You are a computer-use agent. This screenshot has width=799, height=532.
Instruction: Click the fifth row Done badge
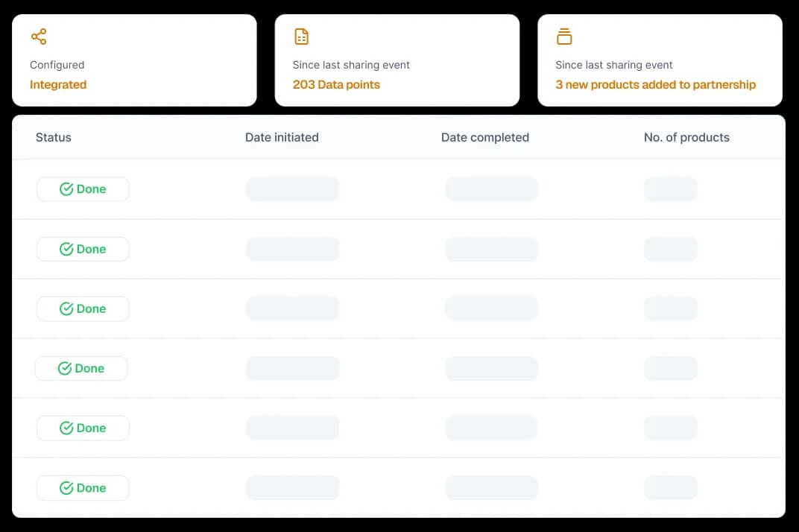(83, 428)
